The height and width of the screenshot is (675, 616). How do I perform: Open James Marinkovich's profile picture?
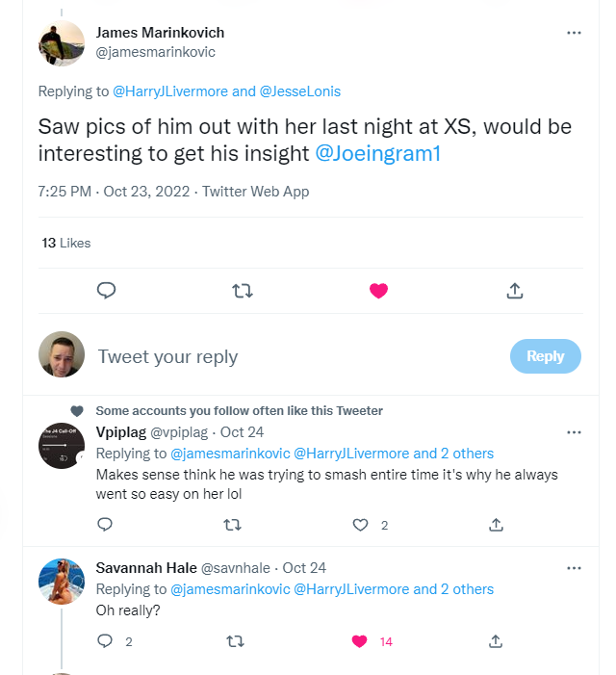(62, 43)
